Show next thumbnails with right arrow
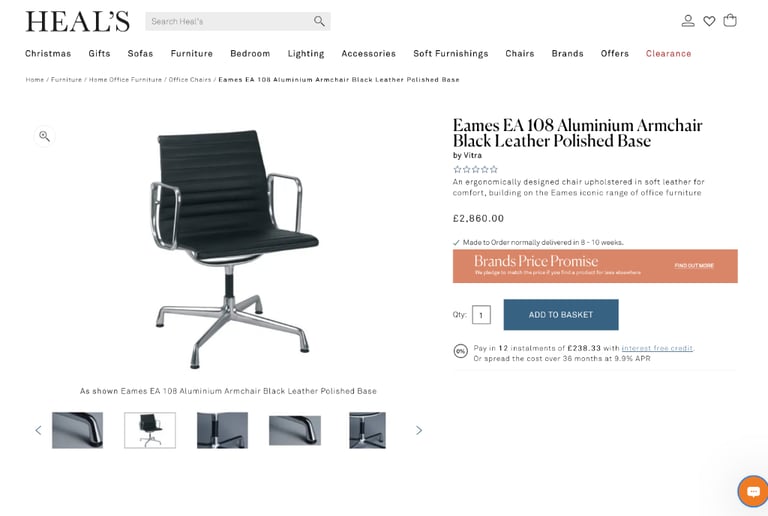This screenshot has height=516, width=768. [x=419, y=430]
